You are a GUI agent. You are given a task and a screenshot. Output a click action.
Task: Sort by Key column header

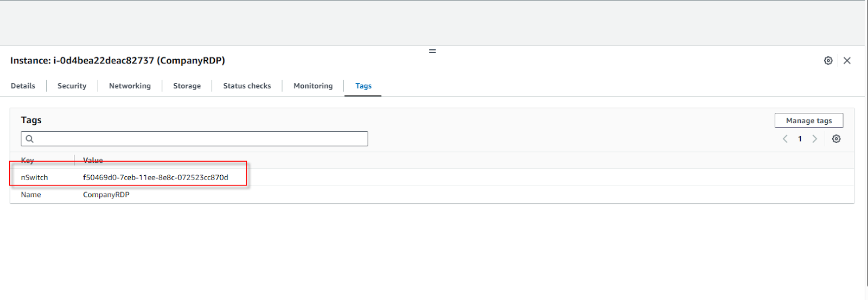click(27, 160)
